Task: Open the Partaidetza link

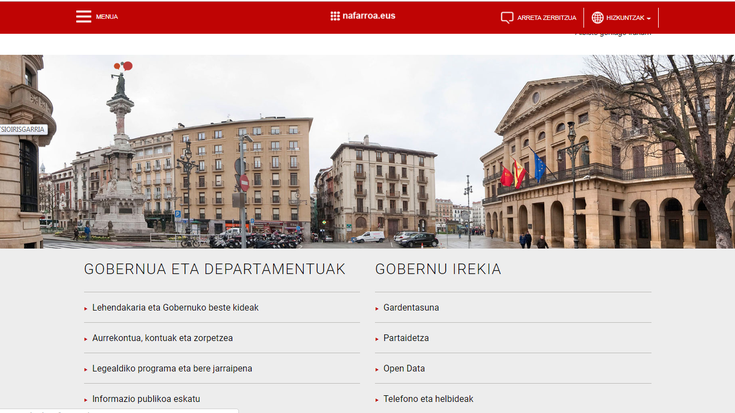Action: click(x=406, y=338)
